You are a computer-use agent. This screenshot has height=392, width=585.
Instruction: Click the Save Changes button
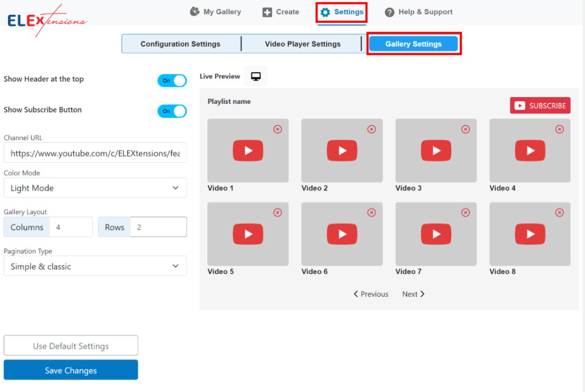71,370
